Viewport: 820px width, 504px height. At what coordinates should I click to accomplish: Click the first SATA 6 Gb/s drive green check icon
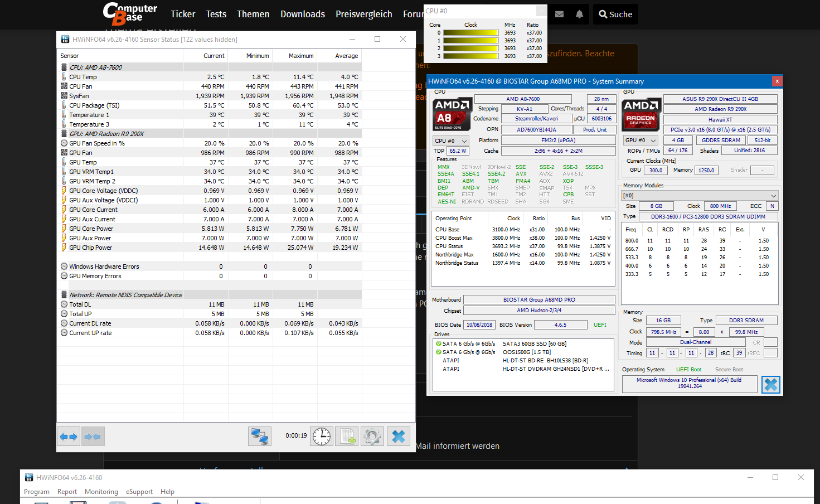(438, 344)
